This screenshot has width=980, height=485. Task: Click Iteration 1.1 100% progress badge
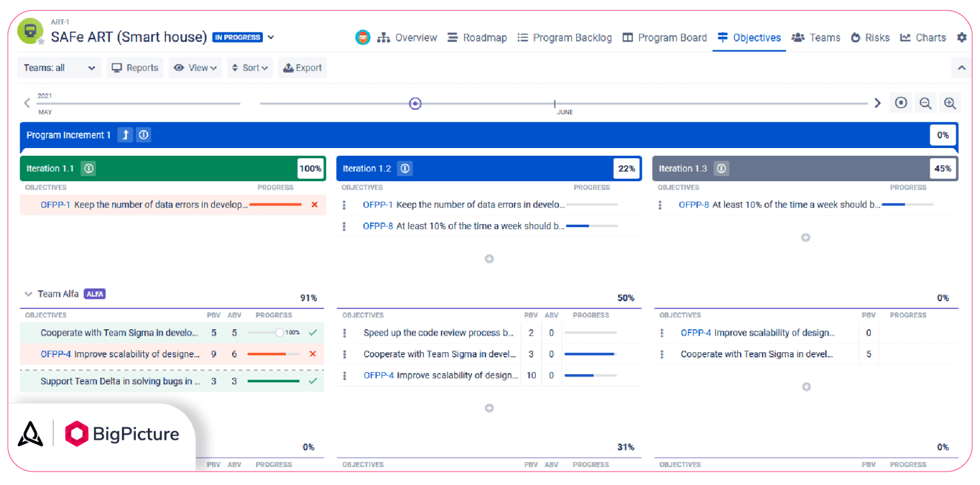(x=311, y=168)
